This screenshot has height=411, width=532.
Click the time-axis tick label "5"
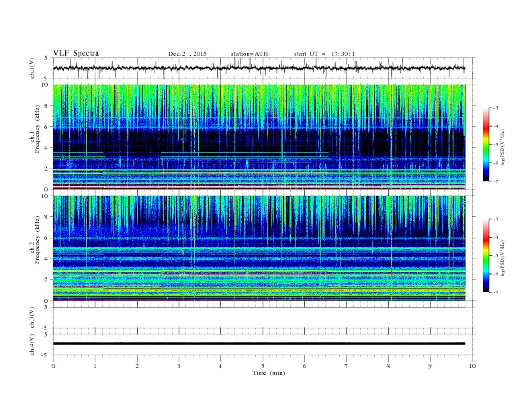(x=263, y=366)
